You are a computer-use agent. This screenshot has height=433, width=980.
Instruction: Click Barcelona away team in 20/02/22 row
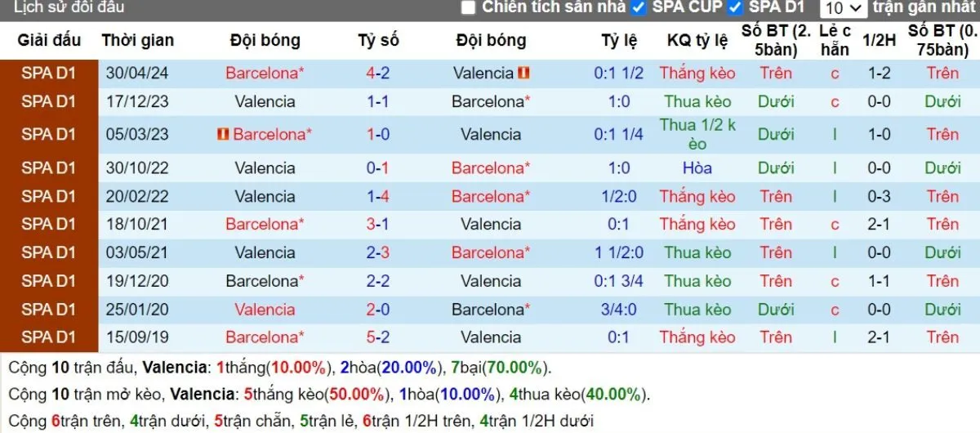click(x=491, y=196)
